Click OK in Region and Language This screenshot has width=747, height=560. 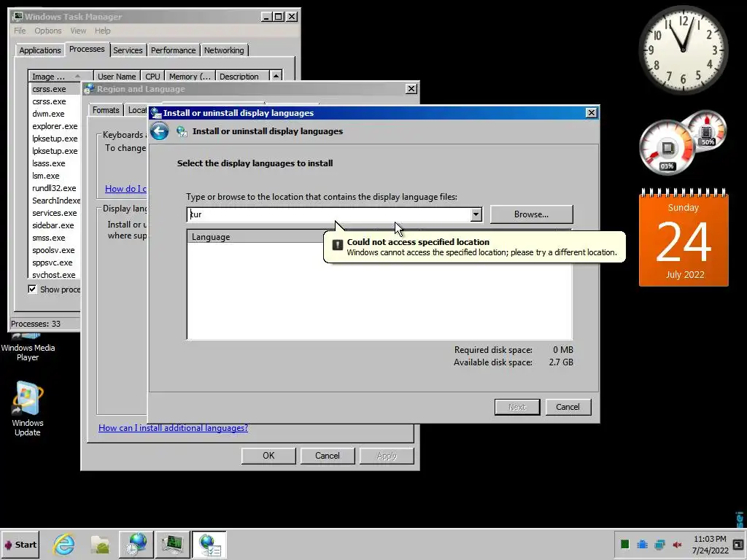[x=268, y=456]
